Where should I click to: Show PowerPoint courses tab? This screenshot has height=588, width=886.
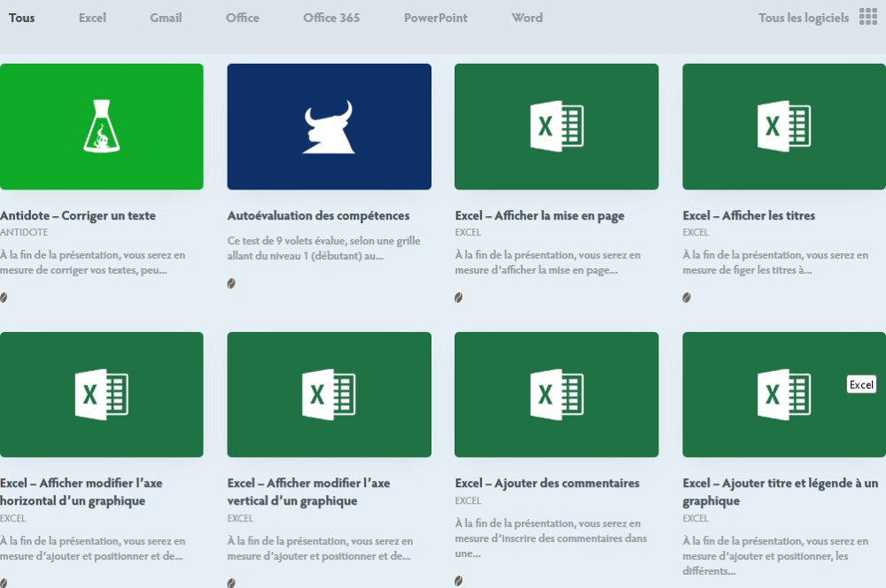click(435, 18)
